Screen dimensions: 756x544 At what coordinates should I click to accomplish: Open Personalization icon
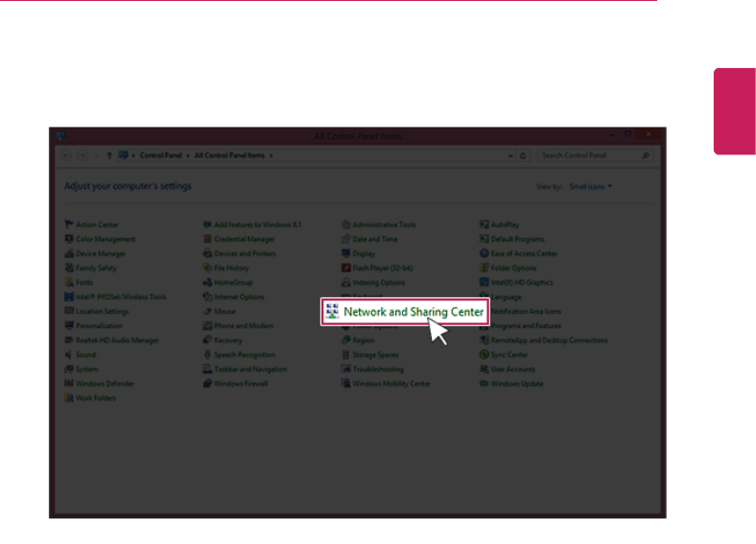click(69, 325)
